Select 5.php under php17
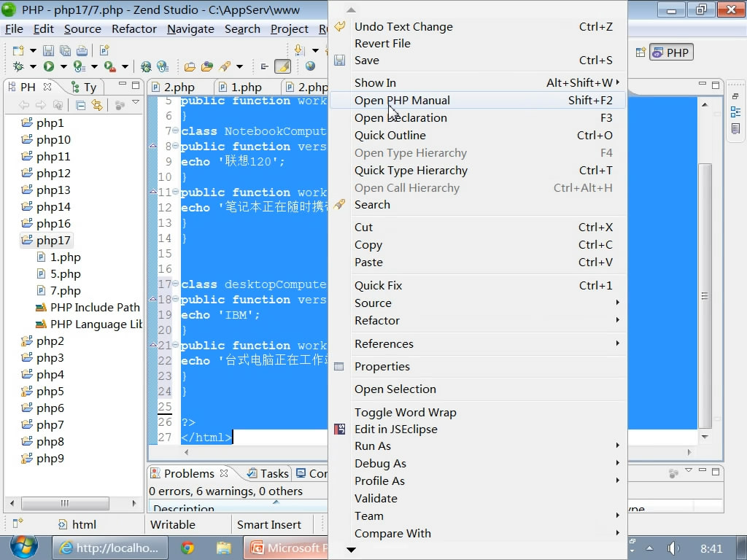This screenshot has height=560, width=747. (x=58, y=274)
